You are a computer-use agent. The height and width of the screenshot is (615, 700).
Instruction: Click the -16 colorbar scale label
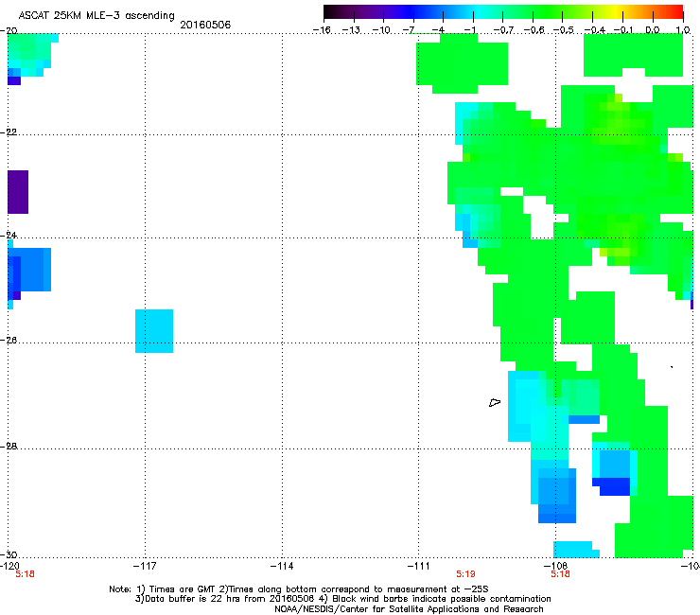tap(322, 30)
